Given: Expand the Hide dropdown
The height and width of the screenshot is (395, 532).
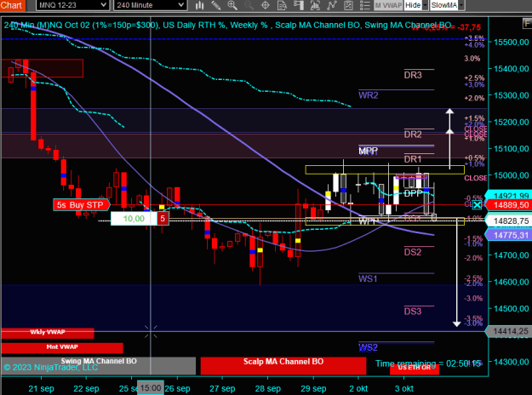Looking at the screenshot, I should tap(425, 5).
